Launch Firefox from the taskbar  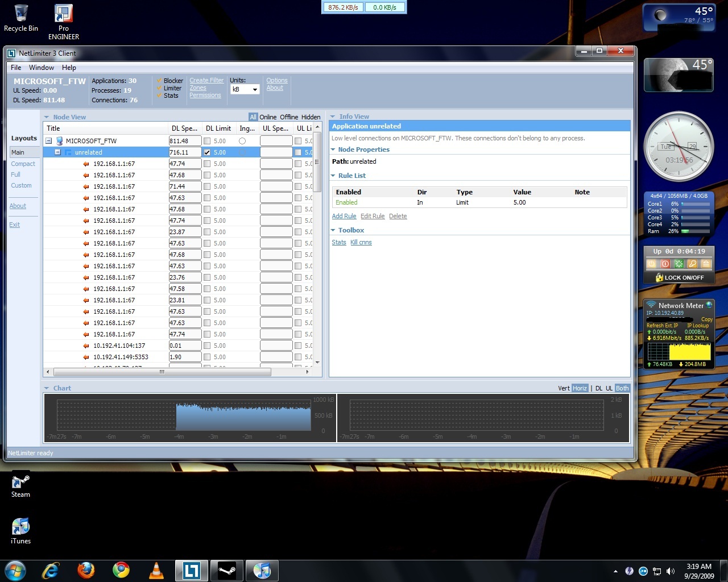pyautogui.click(x=86, y=570)
